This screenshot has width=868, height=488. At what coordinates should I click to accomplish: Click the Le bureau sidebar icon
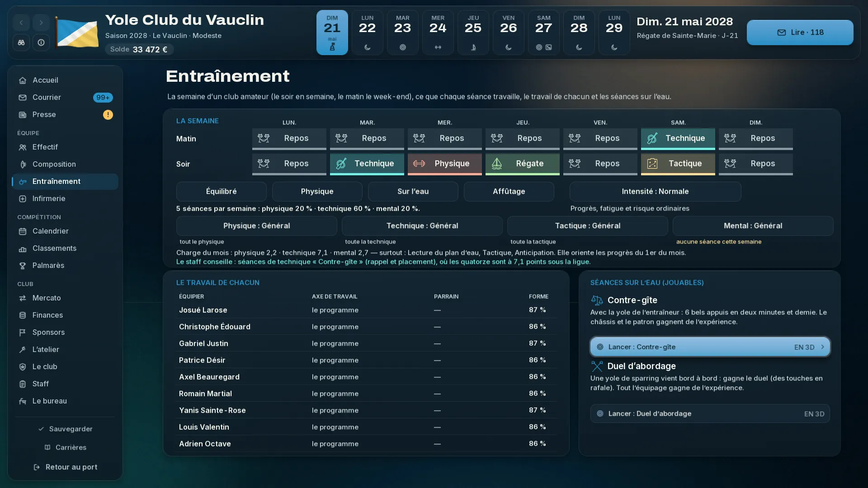23,401
